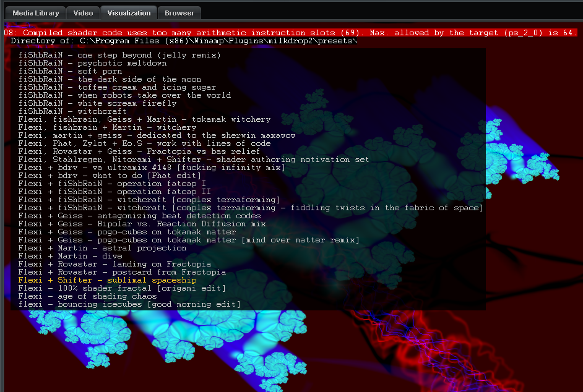The image size is (583, 392).
Task: Select 'what to do [Phat edit]' preset
Action: 110,176
